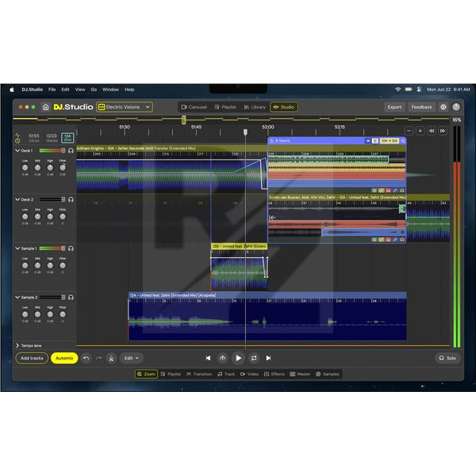Image resolution: width=476 pixels, height=476 pixels.
Task: Switch to Carousel view
Action: (194, 107)
